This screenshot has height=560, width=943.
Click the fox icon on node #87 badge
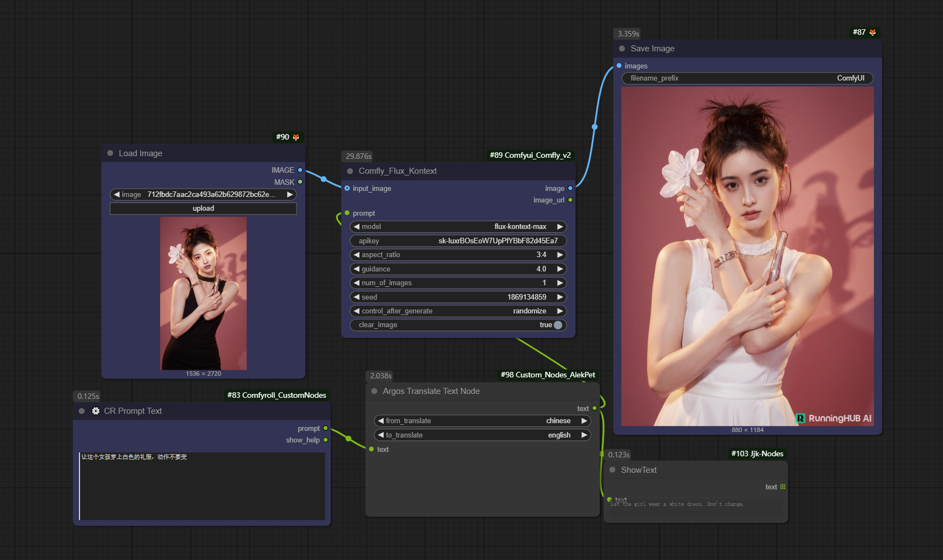pos(872,33)
